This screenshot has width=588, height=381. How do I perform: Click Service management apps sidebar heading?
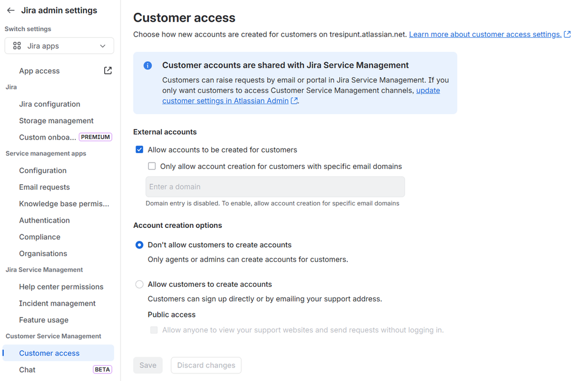tap(46, 154)
